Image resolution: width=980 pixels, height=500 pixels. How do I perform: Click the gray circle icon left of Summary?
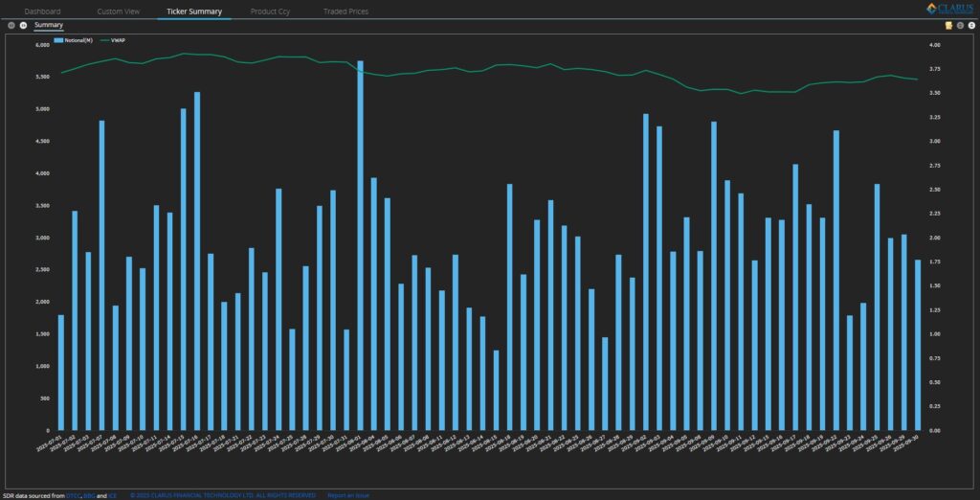11,25
